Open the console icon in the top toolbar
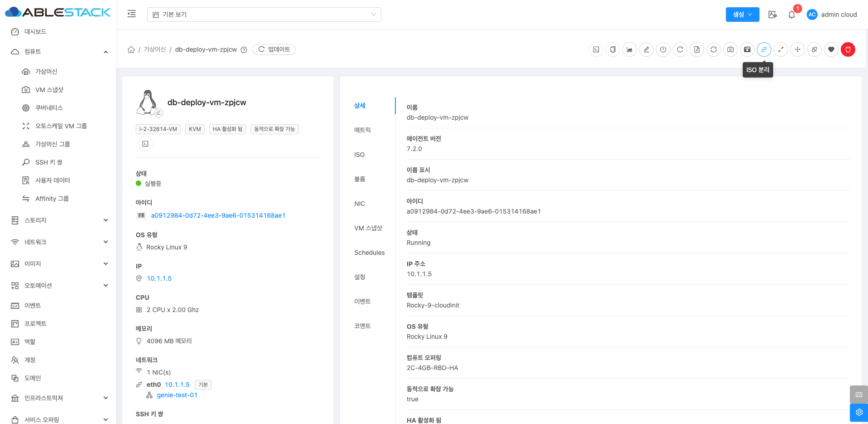 pyautogui.click(x=596, y=49)
